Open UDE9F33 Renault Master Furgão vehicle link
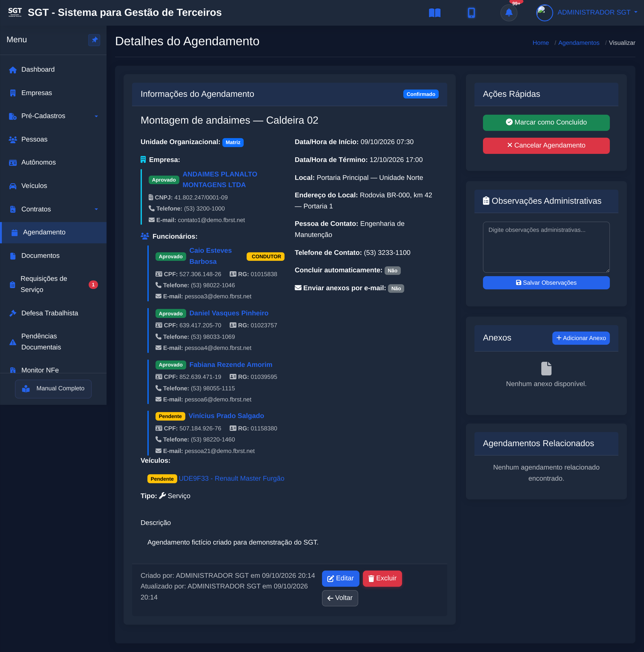644x652 pixels. [x=231, y=478]
